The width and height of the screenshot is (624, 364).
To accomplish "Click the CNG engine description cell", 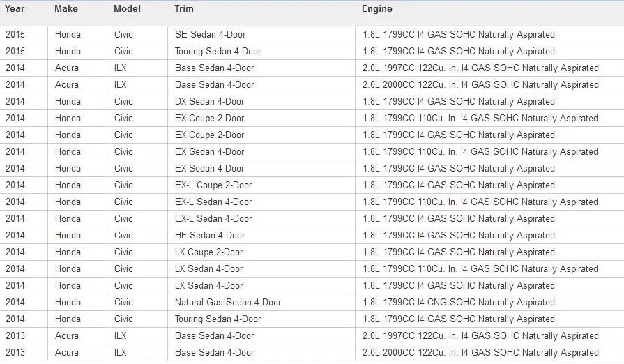I will 489,303.
